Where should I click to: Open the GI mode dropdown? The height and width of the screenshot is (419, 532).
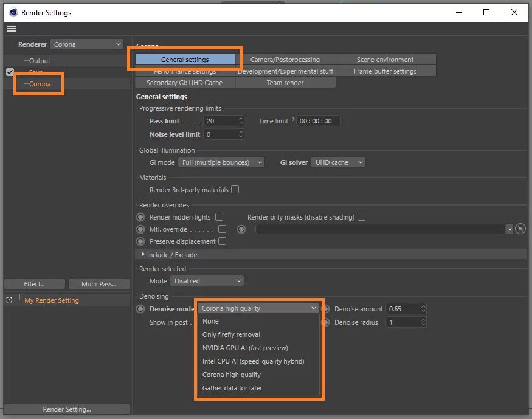[x=221, y=162]
